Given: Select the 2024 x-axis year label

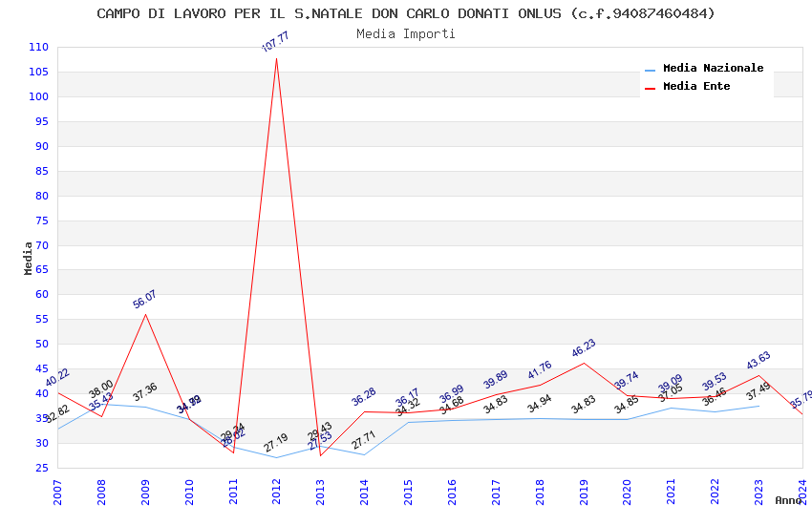Looking at the screenshot, I should [802, 492].
